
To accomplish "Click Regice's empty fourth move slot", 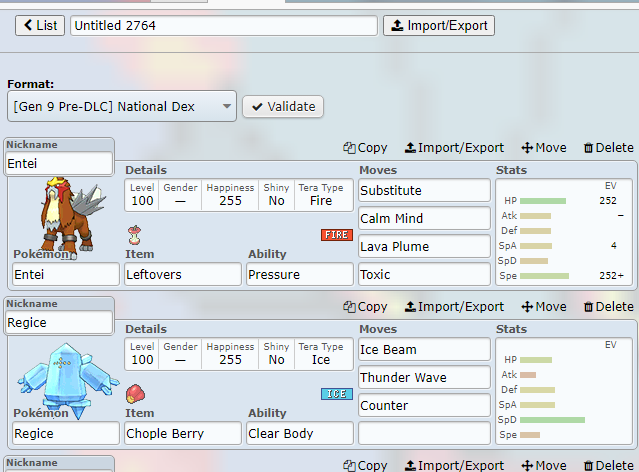I will (424, 433).
